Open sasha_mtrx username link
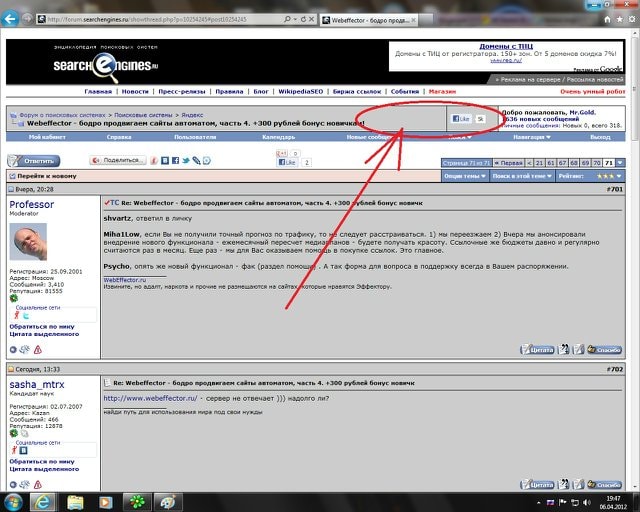This screenshot has height=512, width=640. (x=37, y=385)
